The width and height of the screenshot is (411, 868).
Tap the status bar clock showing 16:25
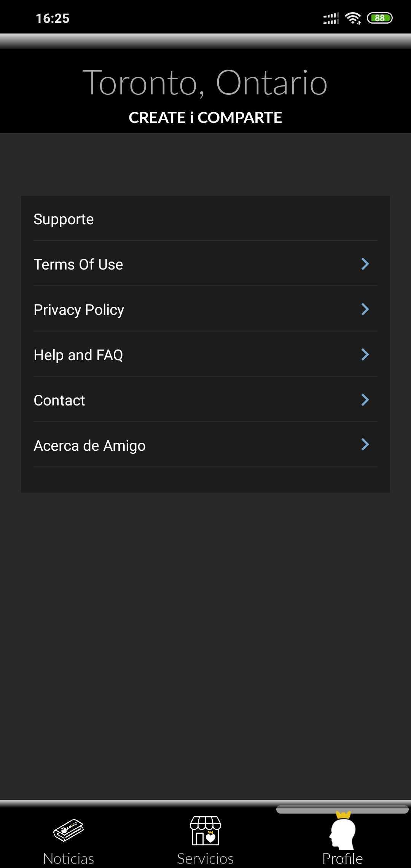click(53, 18)
